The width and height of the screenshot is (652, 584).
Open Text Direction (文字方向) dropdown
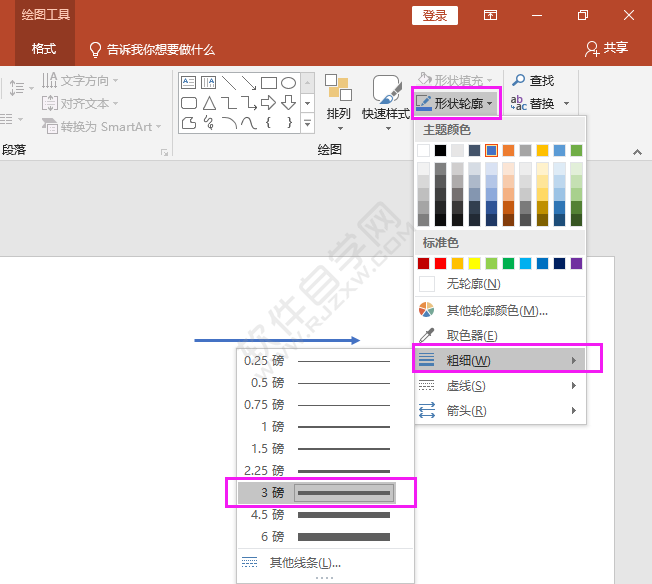click(80, 80)
